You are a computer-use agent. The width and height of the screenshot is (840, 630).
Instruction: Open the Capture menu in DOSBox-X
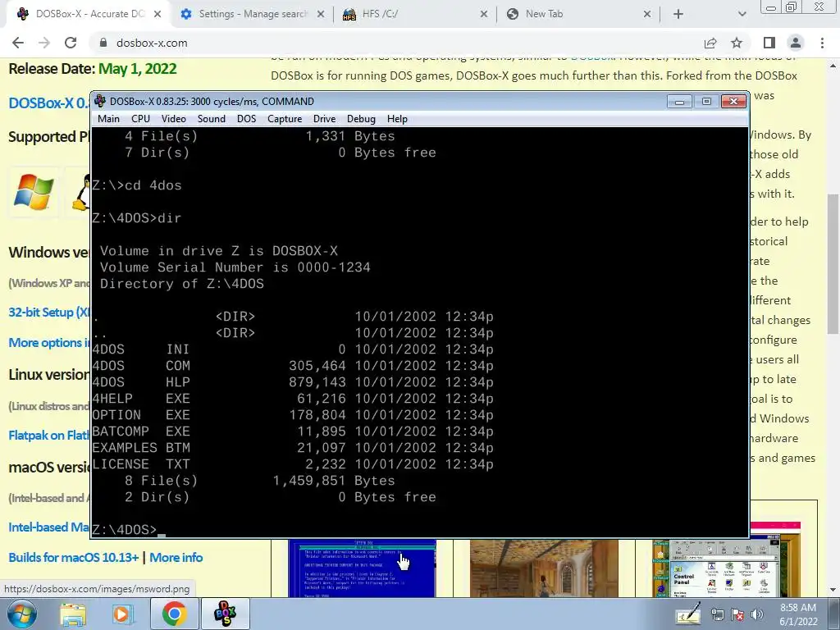[x=285, y=119]
